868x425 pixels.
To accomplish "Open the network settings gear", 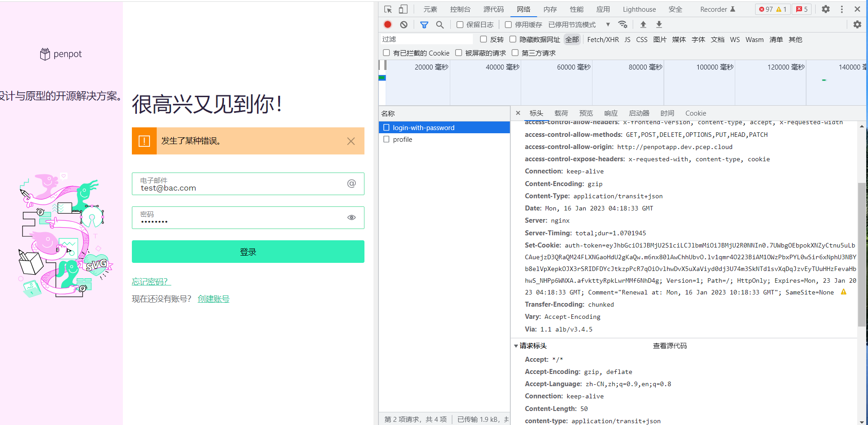I will [x=857, y=24].
